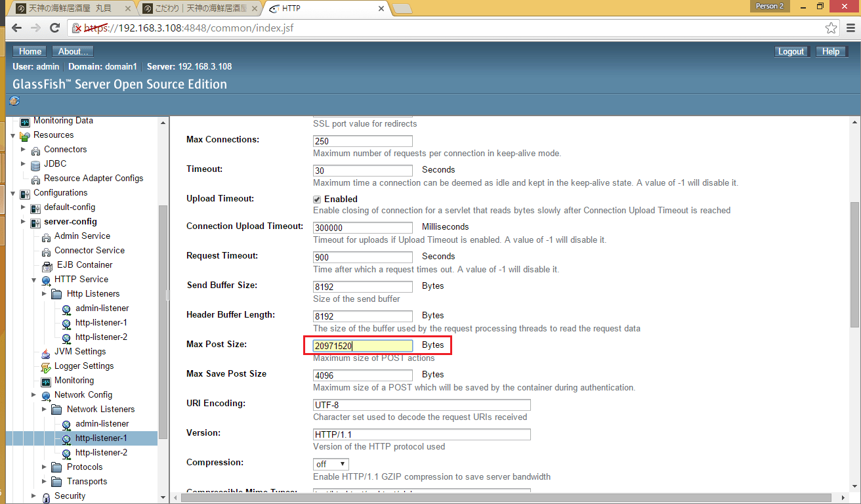Collapse the Configurations tree node
This screenshot has height=504, width=861.
pyautogui.click(x=12, y=194)
